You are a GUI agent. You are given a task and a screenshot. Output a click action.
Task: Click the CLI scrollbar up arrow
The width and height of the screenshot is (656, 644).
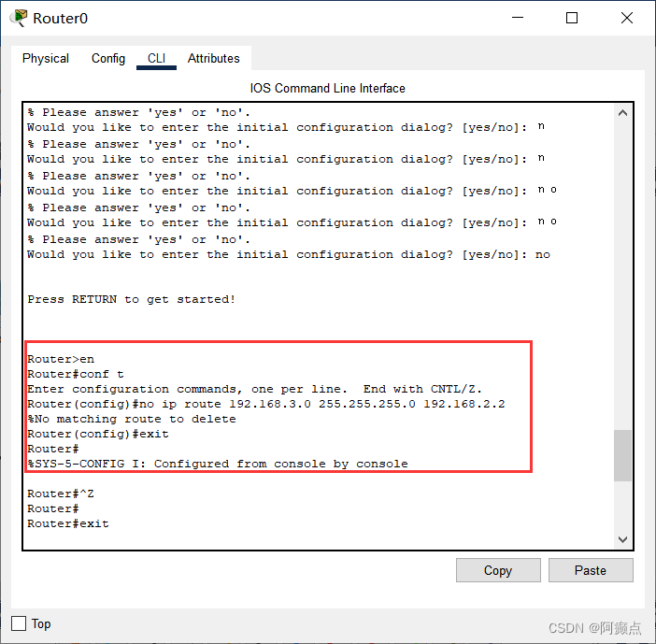coord(622,113)
